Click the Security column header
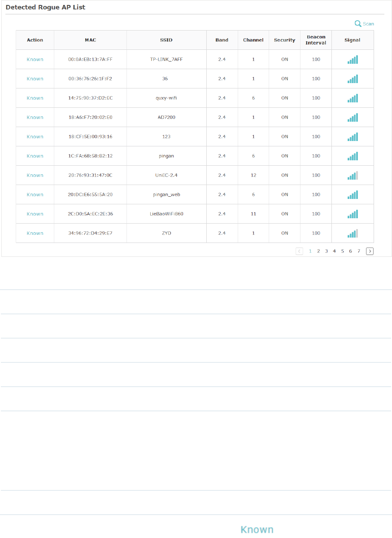Screen dimensions: 392x538 pyautogui.click(x=284, y=40)
